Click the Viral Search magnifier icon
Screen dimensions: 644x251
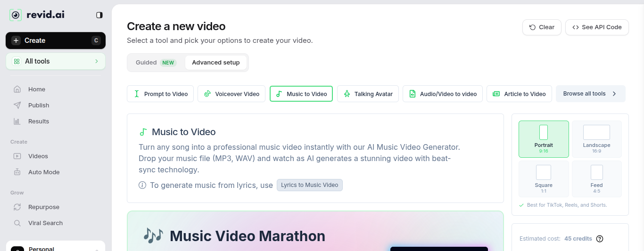17,223
